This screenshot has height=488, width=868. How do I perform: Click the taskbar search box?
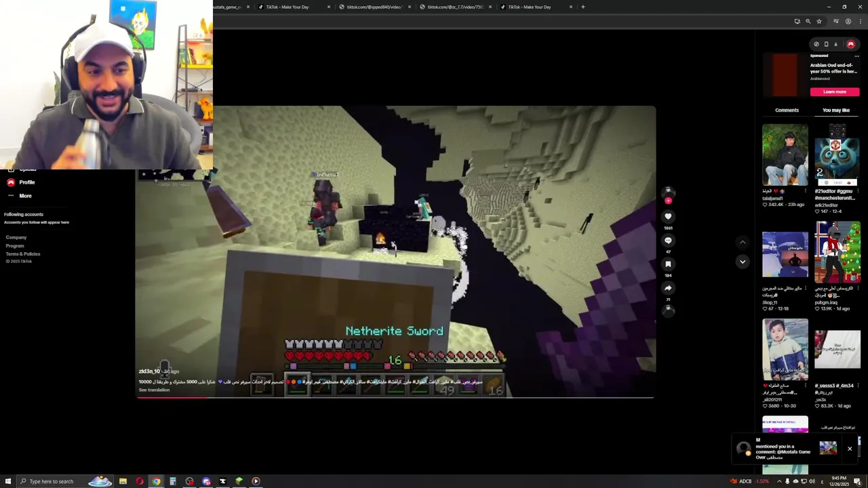(x=65, y=481)
